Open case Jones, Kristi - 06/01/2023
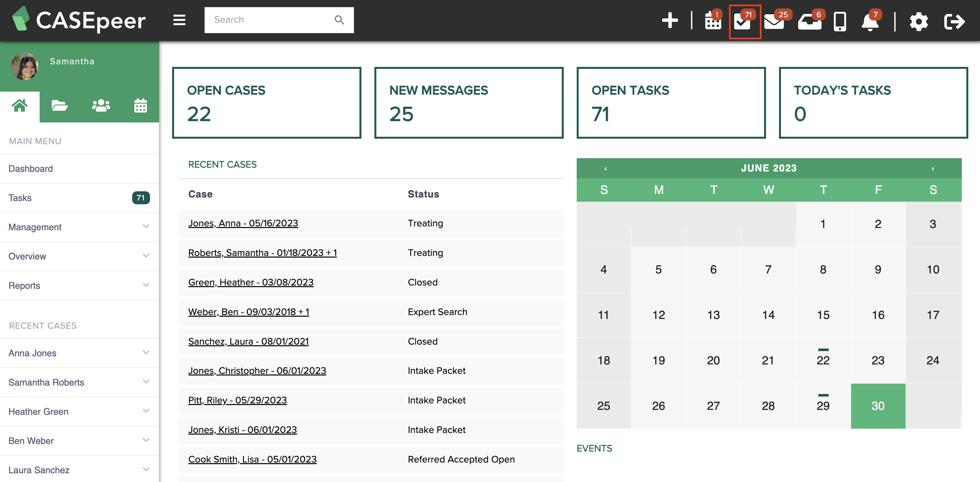Screen dimensions: 980x482 242,430
